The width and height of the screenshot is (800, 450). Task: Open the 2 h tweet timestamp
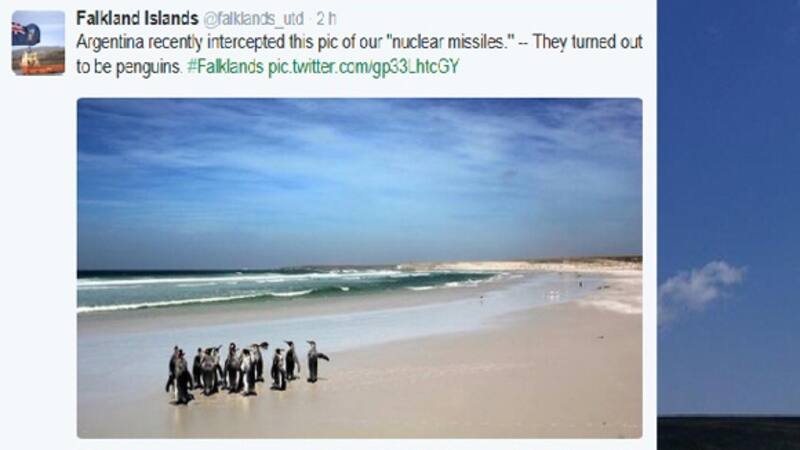[326, 19]
